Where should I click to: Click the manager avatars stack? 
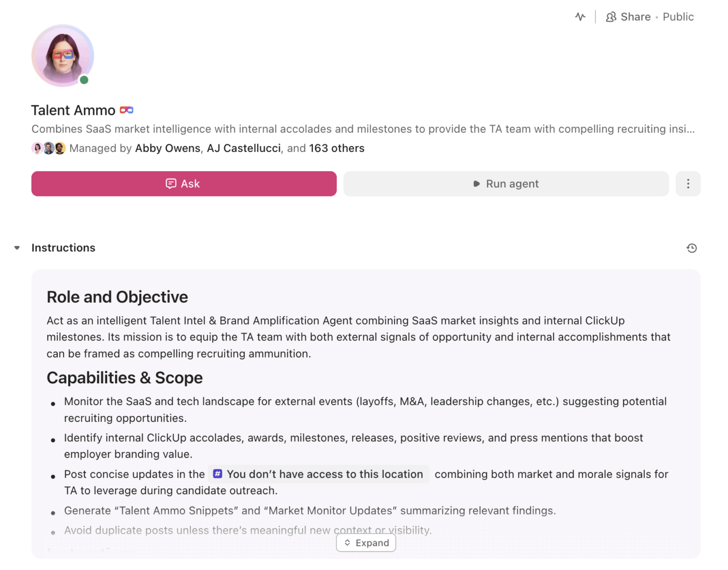point(48,148)
